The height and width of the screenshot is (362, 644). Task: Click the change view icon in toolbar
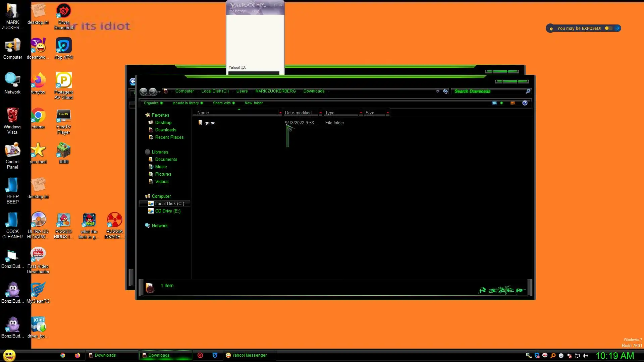tap(494, 103)
